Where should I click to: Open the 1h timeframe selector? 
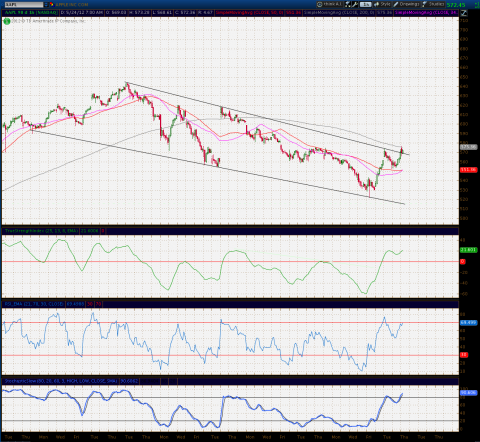(366, 4)
